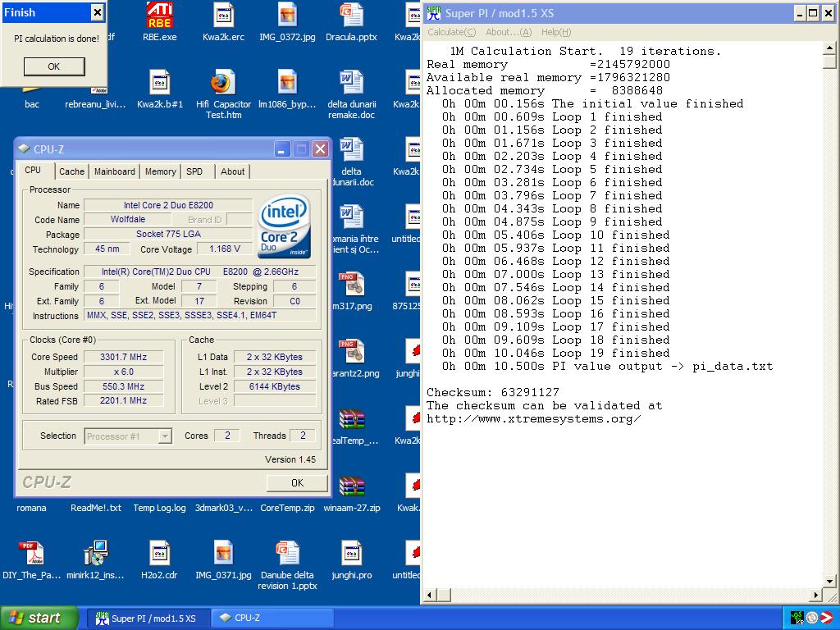Click Super PI horizontal scrollbar left arrow
Image resolution: width=840 pixels, height=630 pixels.
430,595
